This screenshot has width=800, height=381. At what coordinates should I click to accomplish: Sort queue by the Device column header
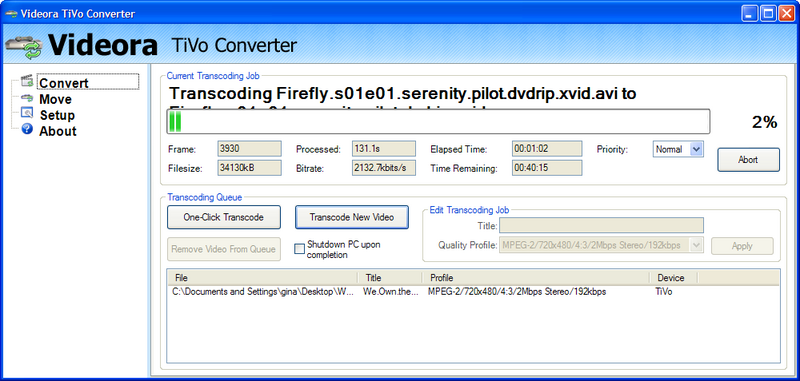pos(674,278)
